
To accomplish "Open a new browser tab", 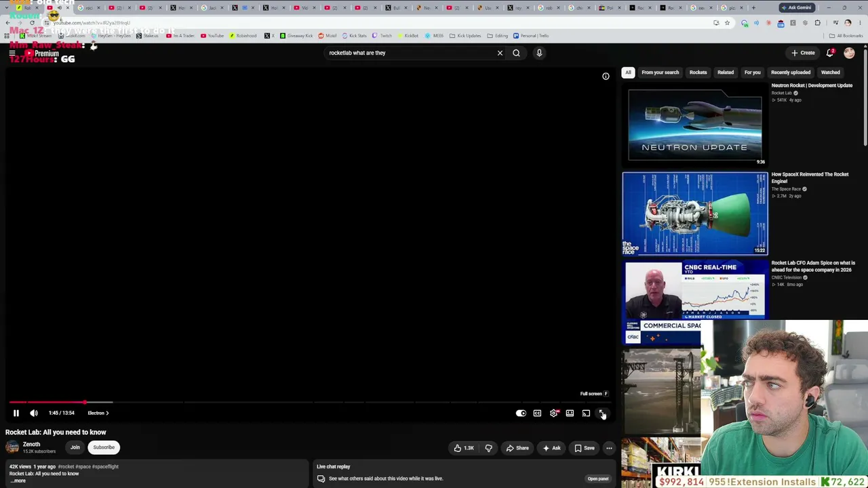I will pos(753,8).
